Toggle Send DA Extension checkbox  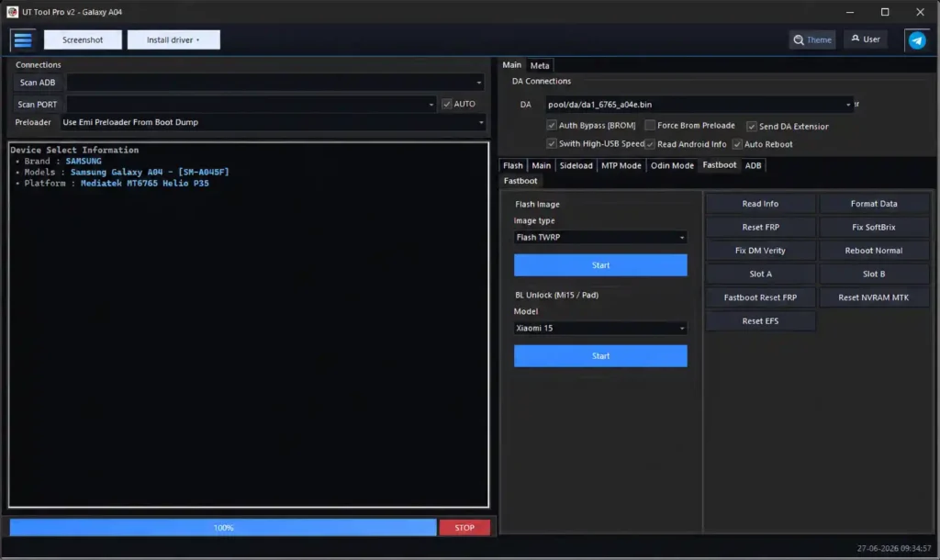[751, 127]
